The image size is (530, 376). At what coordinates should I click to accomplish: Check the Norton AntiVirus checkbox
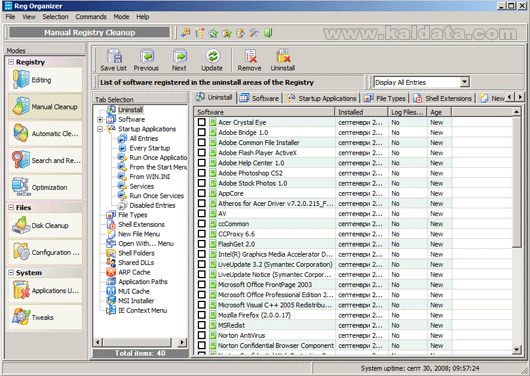[202, 335]
